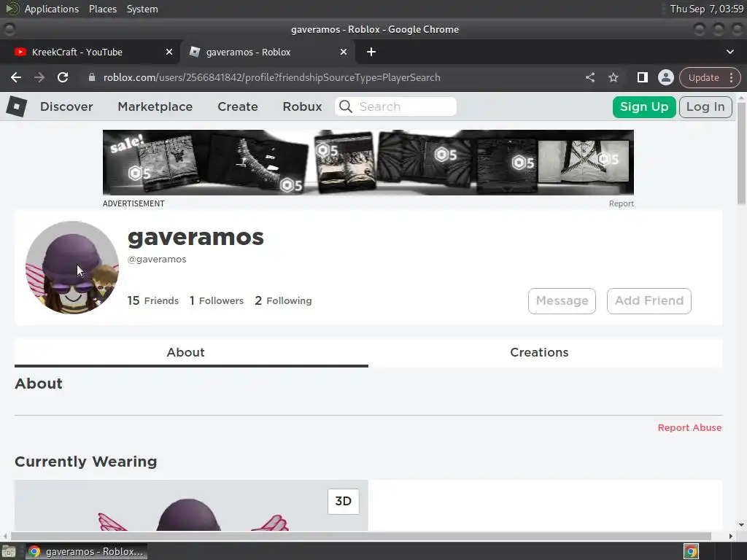This screenshot has height=560, width=747.
Task: Click the scroll down arrow
Action: point(741,525)
